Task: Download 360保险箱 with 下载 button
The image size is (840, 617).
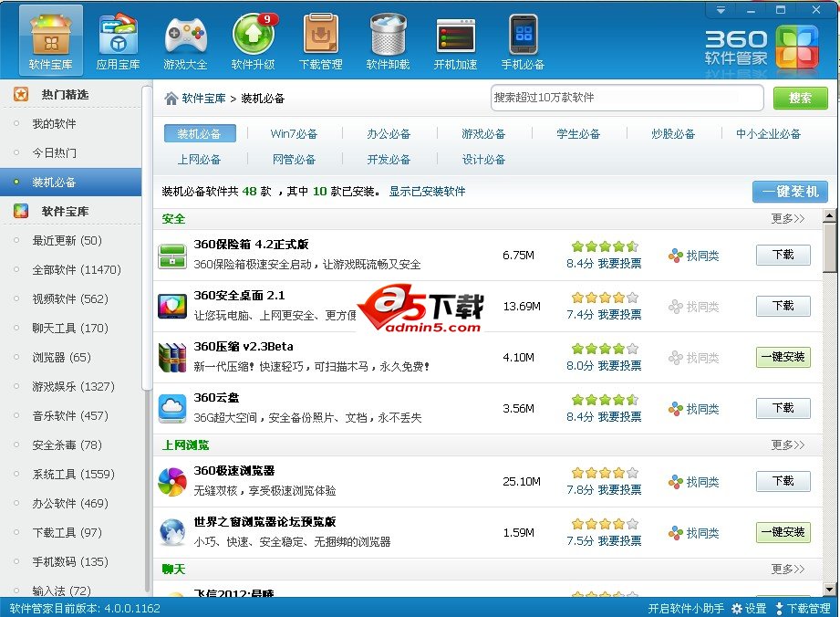Action: pos(783,255)
